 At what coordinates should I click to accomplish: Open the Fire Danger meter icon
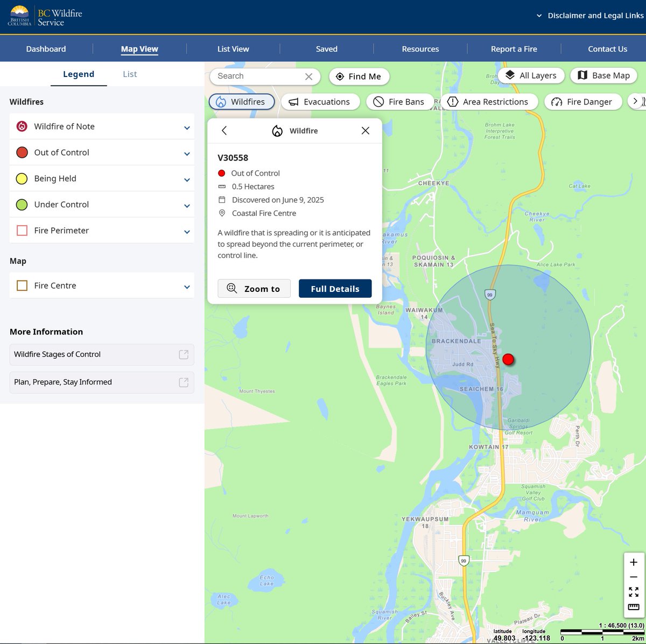556,101
